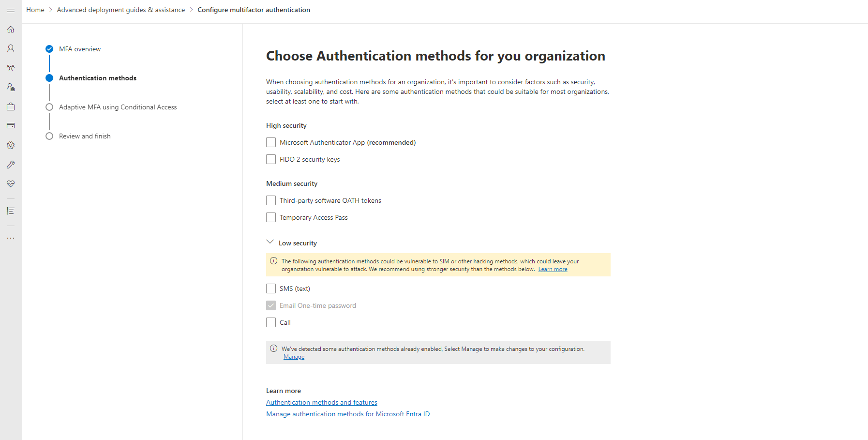Click the Roles icon in the sidebar
Screen dimensions: 868x440
pyautogui.click(x=11, y=87)
